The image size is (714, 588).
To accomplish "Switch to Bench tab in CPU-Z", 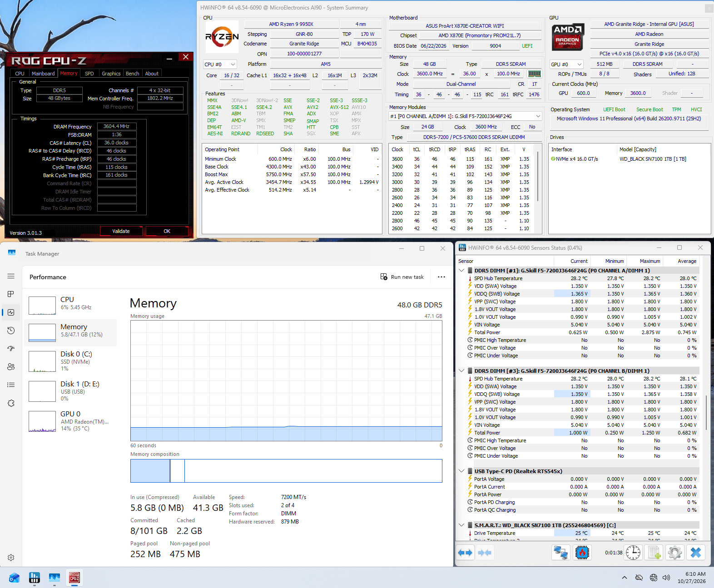I will 133,74.
